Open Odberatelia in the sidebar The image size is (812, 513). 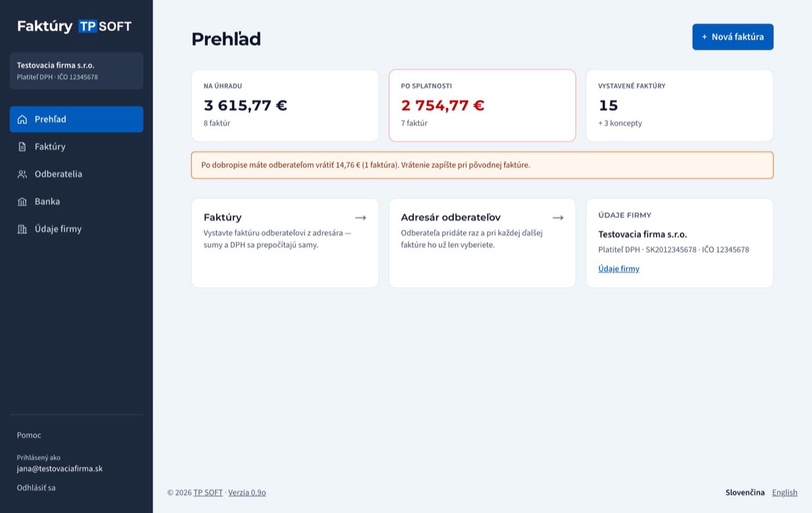click(77, 174)
